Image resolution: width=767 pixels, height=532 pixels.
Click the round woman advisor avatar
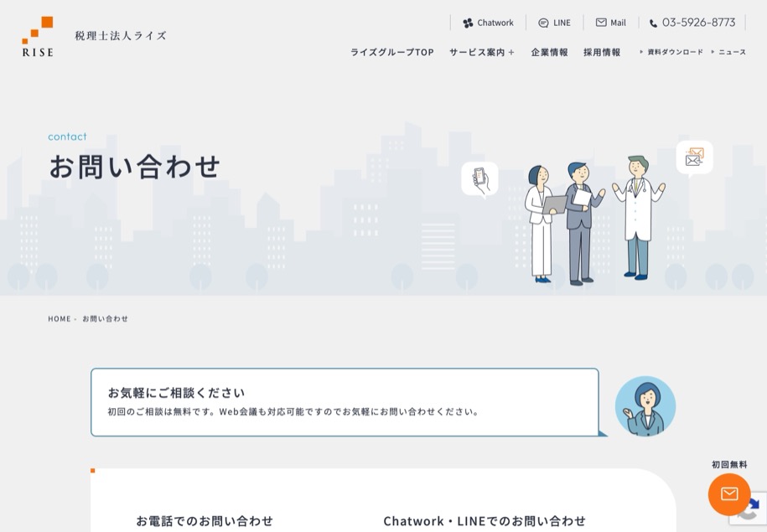645,405
